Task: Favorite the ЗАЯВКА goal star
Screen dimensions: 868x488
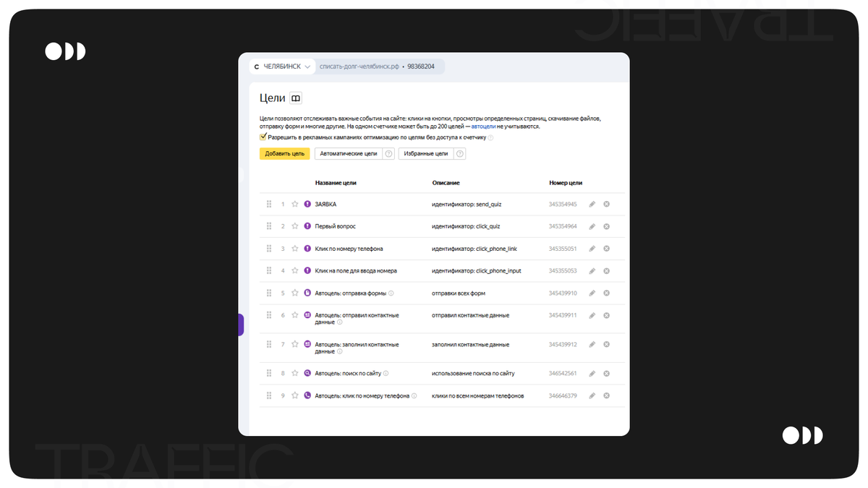Action: [x=295, y=205]
